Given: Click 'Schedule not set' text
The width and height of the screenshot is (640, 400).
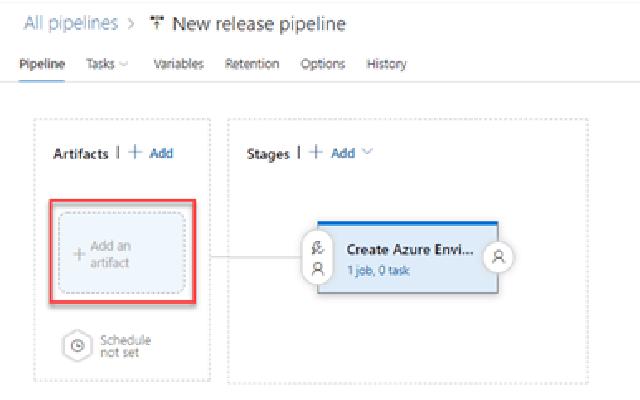Looking at the screenshot, I should point(125,346).
